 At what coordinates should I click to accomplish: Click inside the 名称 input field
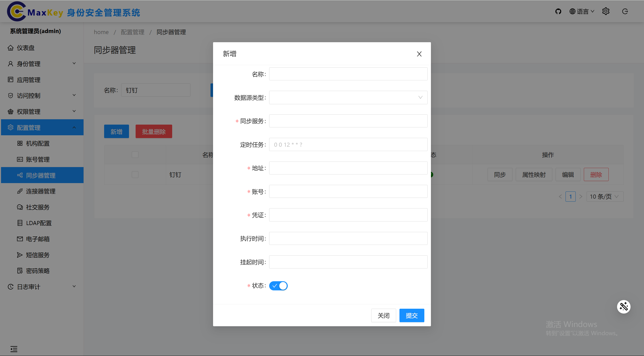click(348, 74)
